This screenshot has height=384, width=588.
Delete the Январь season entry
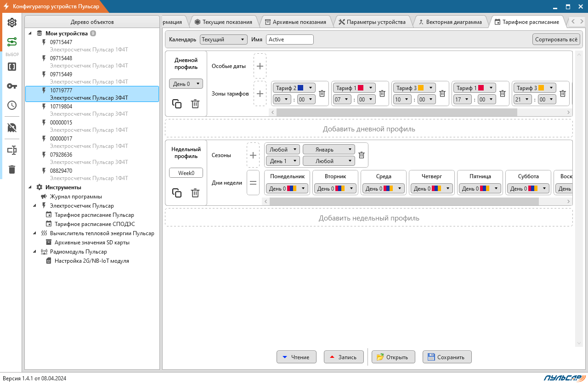(362, 155)
